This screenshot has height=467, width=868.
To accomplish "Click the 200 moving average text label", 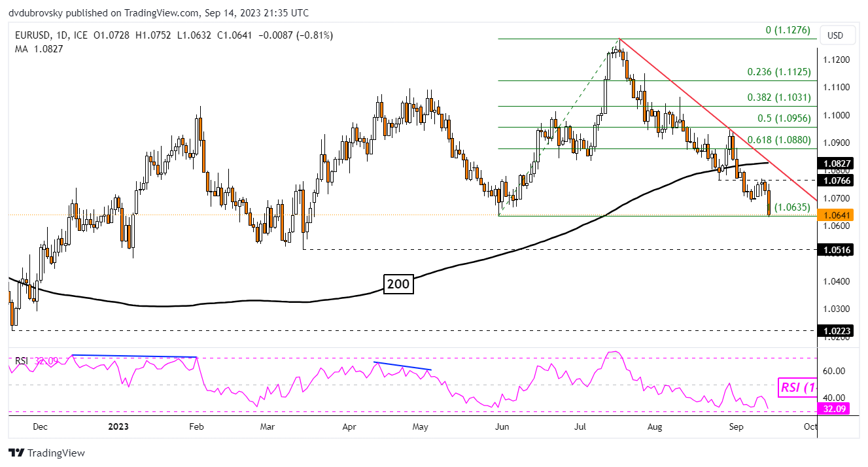I will click(x=398, y=284).
